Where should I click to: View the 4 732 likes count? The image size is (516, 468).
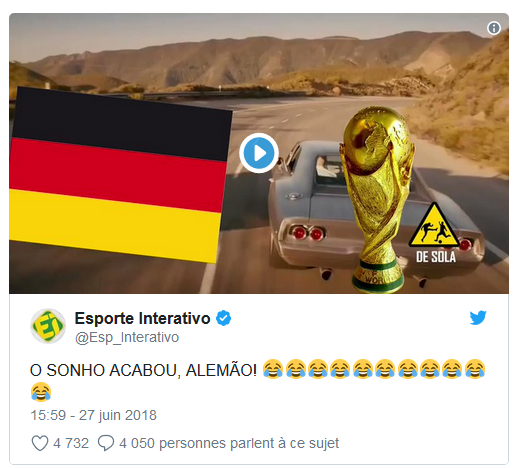tap(71, 443)
